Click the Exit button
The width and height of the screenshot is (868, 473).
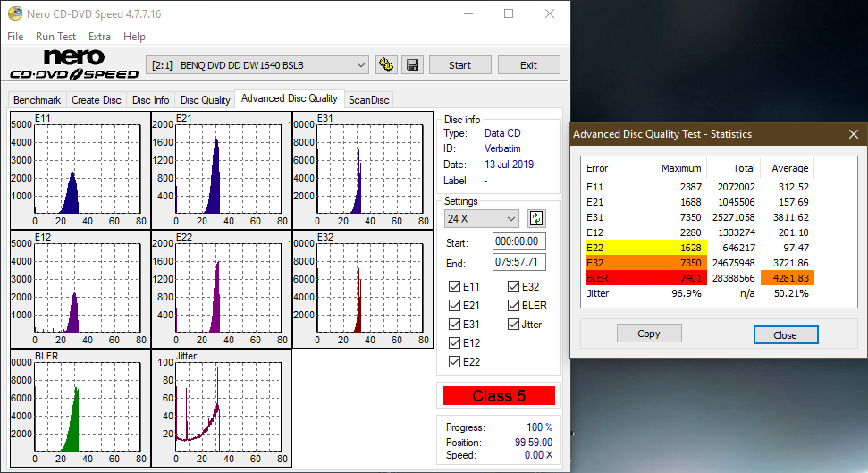tap(528, 64)
